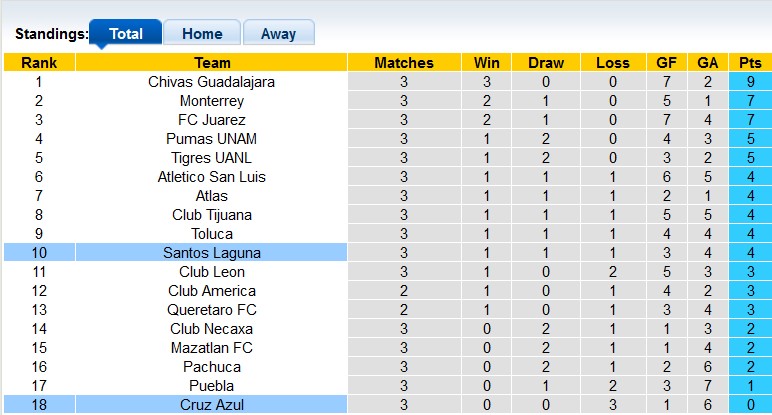
Task: Open the Home standings tab
Action: pos(201,33)
